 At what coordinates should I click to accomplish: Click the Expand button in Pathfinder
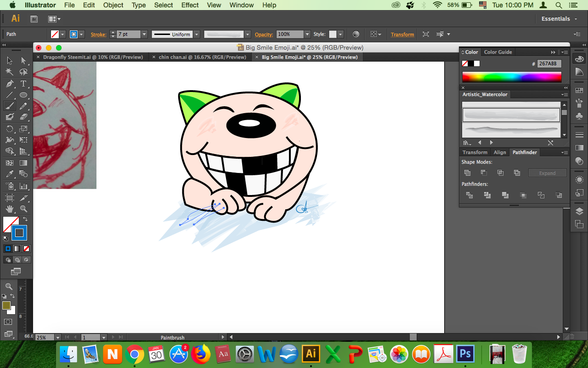[x=547, y=173]
